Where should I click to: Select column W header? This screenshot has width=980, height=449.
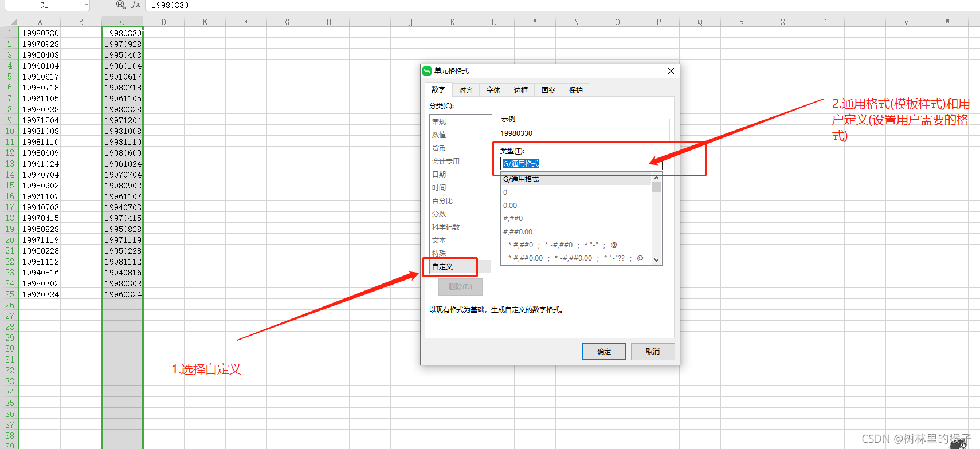[x=948, y=22]
